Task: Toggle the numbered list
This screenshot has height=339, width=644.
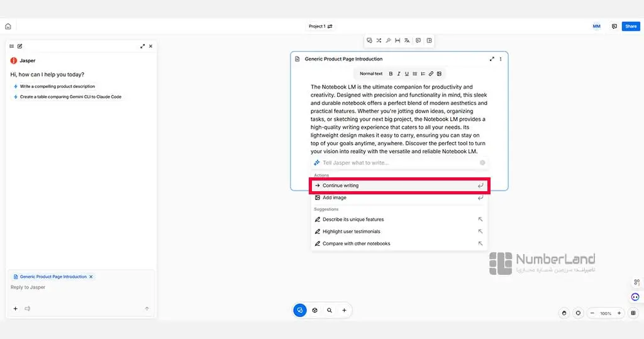Action: coord(423,74)
